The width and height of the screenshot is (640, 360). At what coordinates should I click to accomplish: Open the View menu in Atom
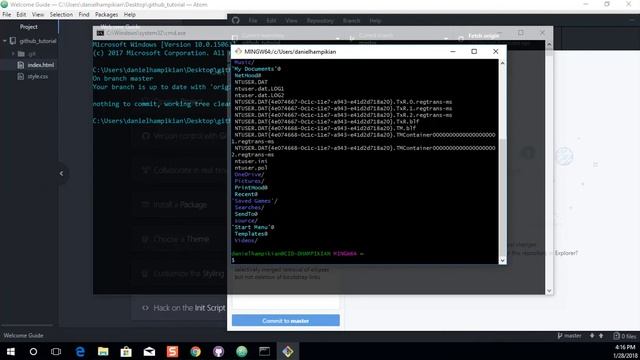38,14
